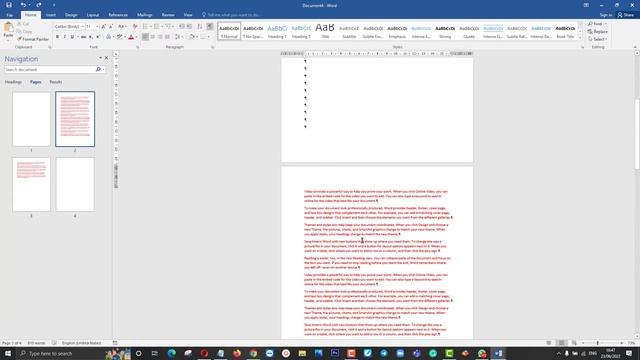Switch to the Review tab
The image size is (640, 360).
pos(168,15)
